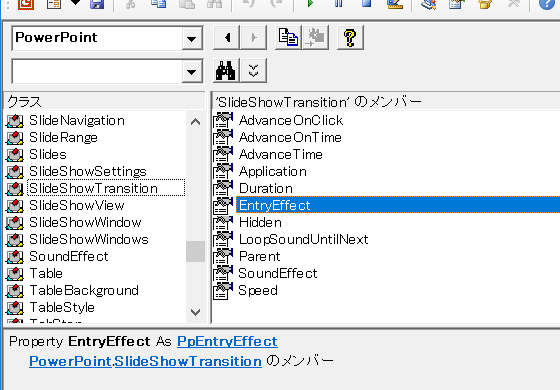Click the クラス column header

click(105, 102)
